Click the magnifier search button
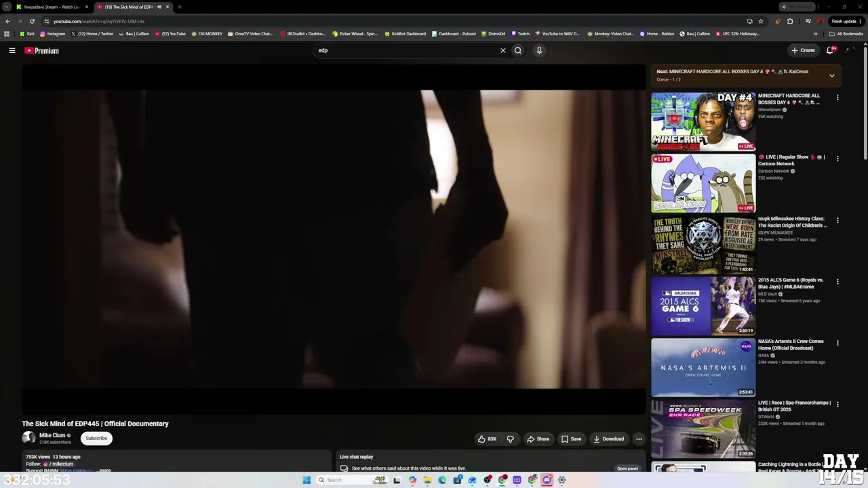Image resolution: width=868 pixels, height=488 pixels. pos(518,50)
